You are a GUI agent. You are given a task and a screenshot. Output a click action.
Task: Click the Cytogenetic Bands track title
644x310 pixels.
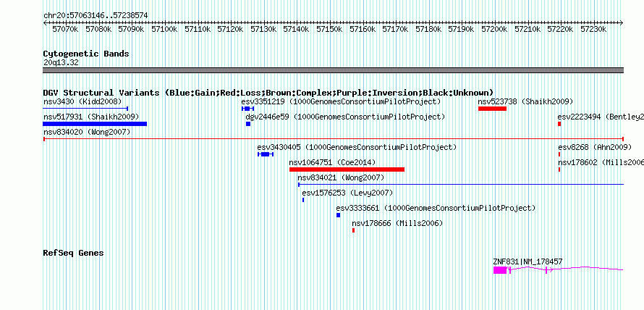[86, 54]
